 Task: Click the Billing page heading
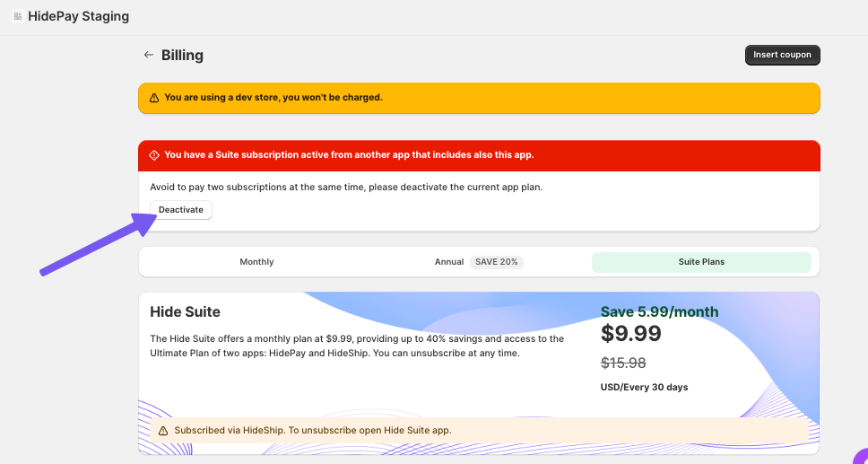click(x=182, y=56)
